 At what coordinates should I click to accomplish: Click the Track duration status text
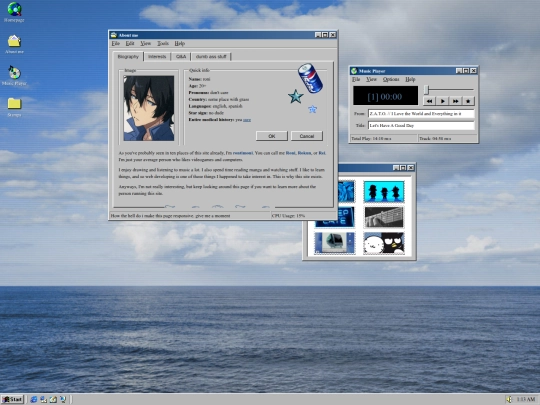[435, 138]
